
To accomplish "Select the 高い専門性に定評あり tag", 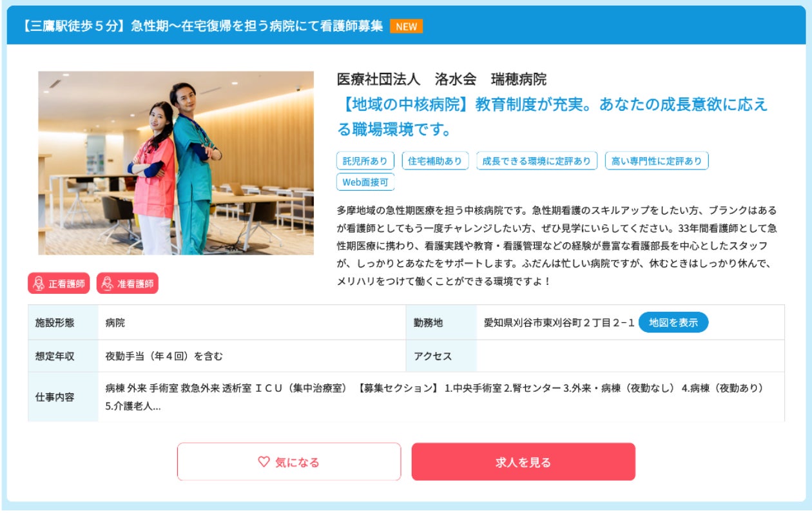I will [x=657, y=160].
